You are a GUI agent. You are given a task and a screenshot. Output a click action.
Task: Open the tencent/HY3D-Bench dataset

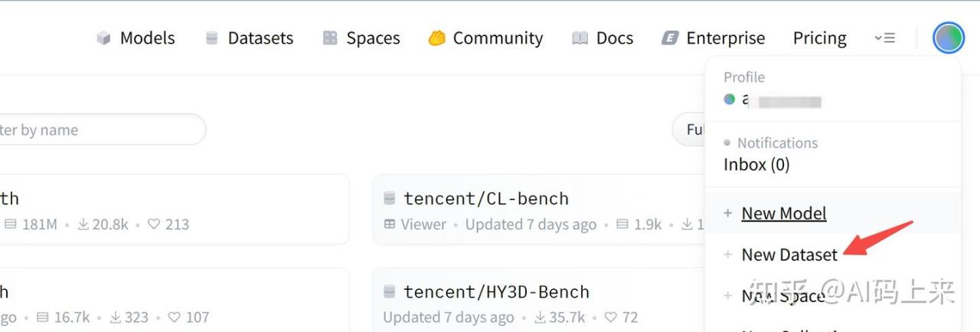(496, 292)
